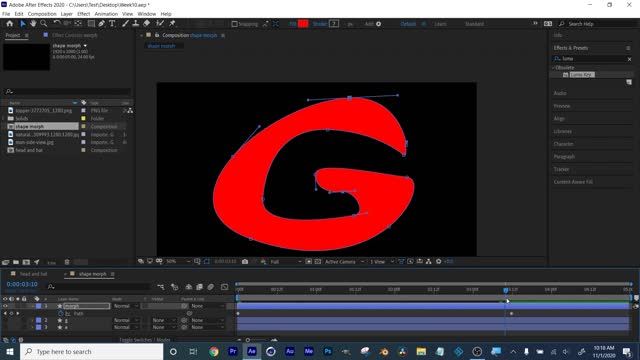Switch to the head and hat timeline tab

coord(33,274)
